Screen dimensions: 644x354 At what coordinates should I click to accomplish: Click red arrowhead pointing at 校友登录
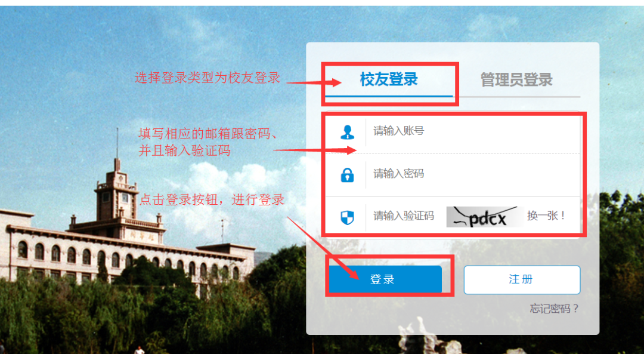[336, 82]
